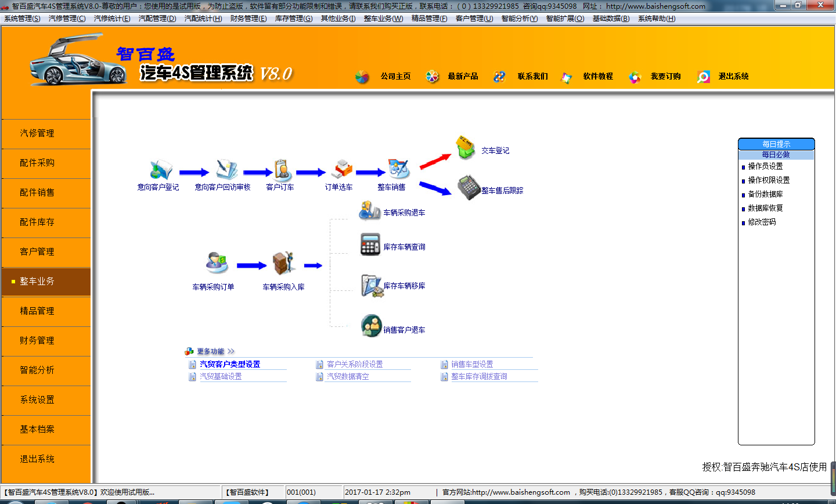Open the 库存车辆移库 icon
This screenshot has width=836, height=504.
372,286
